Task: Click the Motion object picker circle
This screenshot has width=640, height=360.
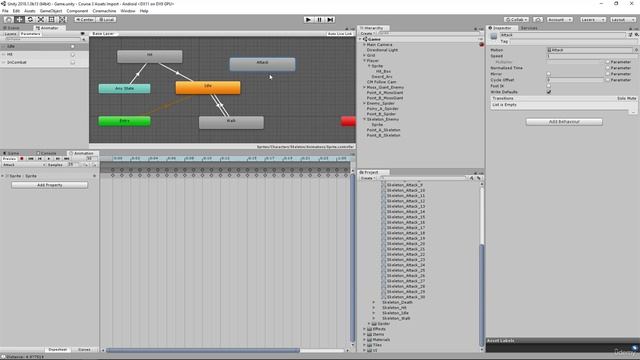Action: (x=636, y=50)
